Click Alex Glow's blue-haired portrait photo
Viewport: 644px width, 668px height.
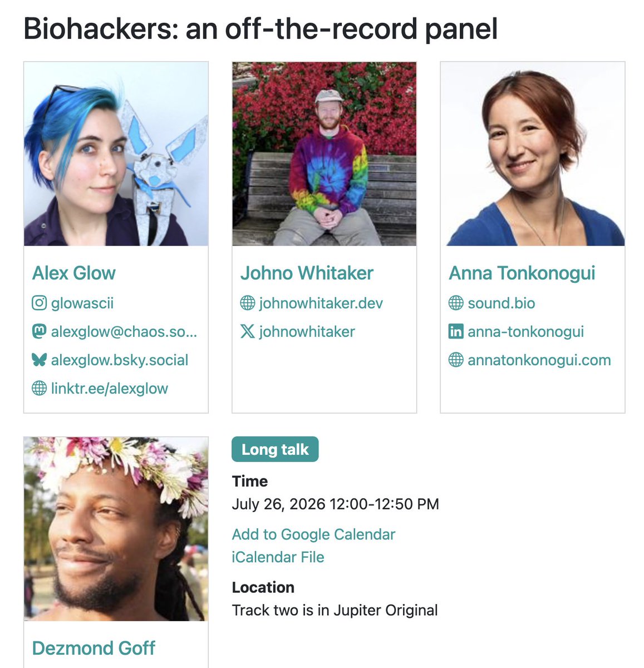(116, 154)
